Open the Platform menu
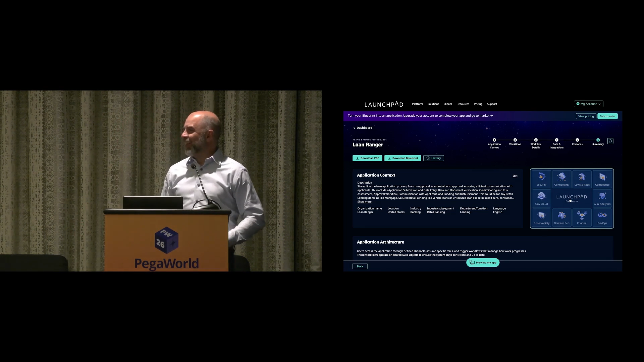The width and height of the screenshot is (644, 362). pos(417,104)
